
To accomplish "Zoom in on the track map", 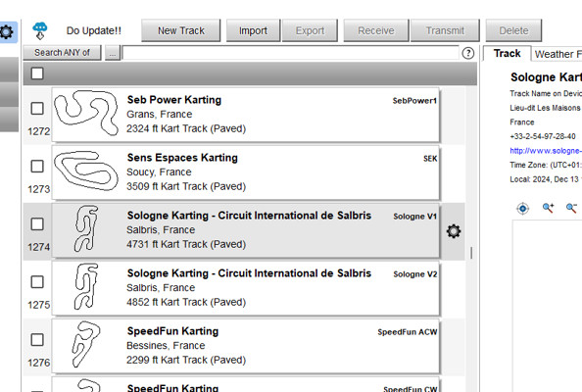I will (548, 208).
